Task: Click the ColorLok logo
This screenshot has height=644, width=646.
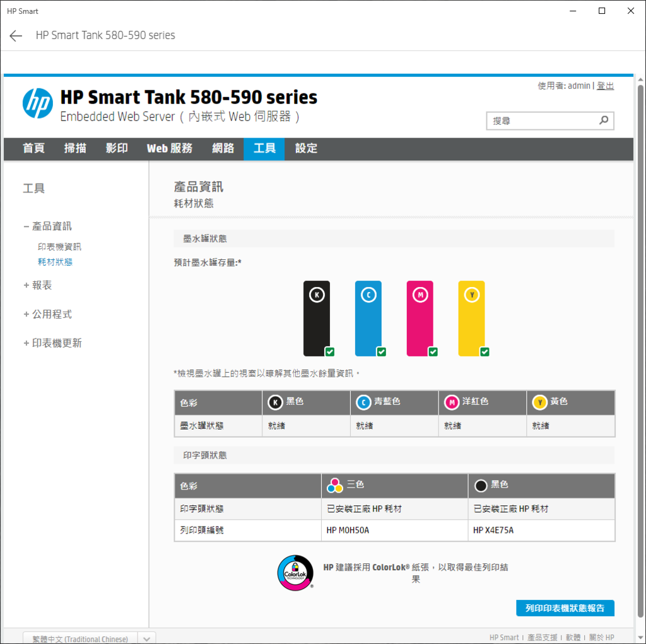Action: point(295,573)
